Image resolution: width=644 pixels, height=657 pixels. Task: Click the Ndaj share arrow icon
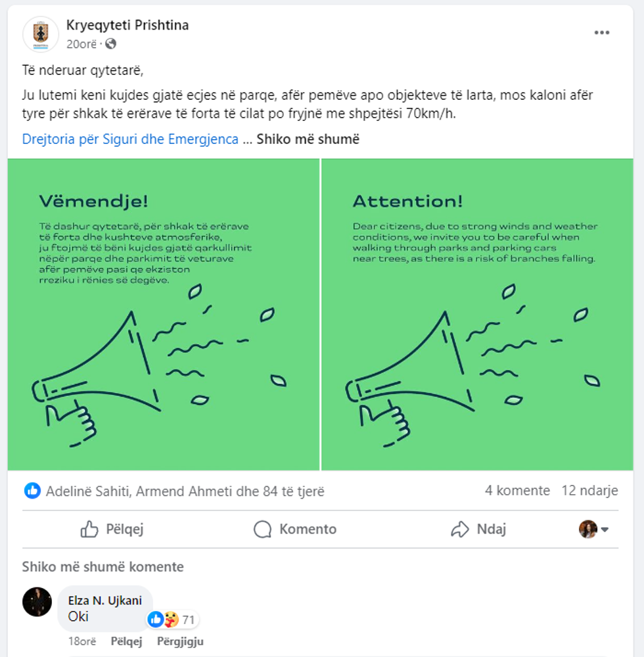[x=459, y=529]
